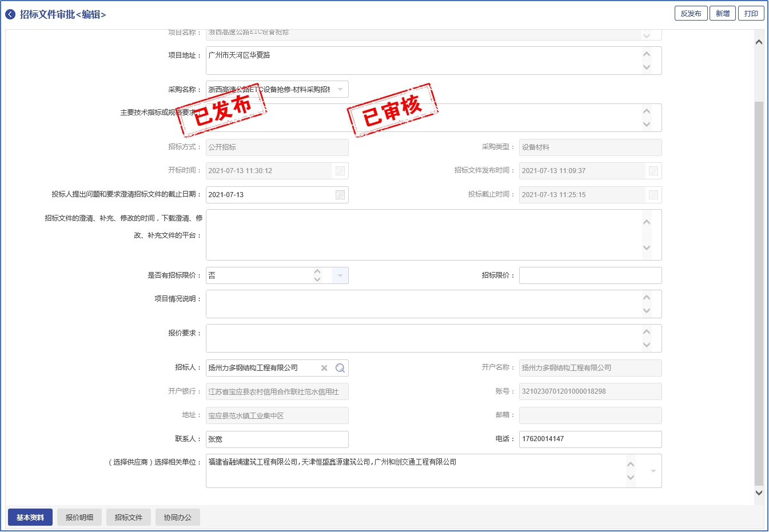Image resolution: width=769 pixels, height=532 pixels.
Task: Open calendar for the clarification deadline date field
Action: point(340,195)
